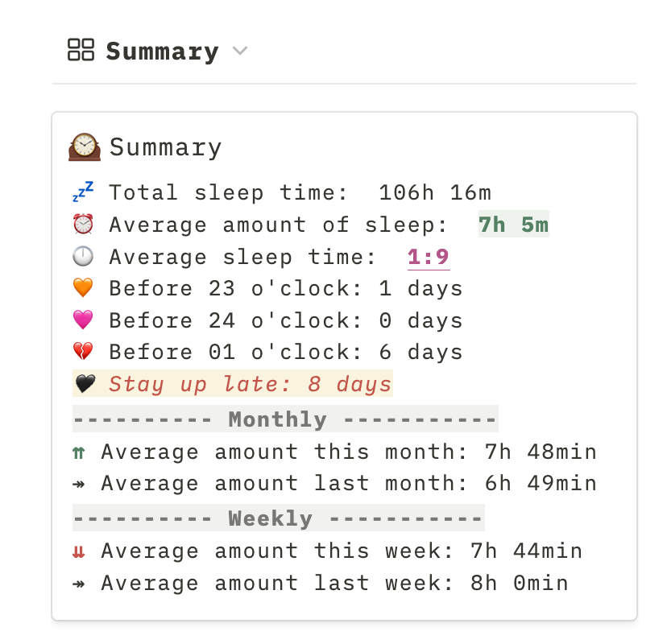Click the green up arrows icon
Viewport: 667px width, 644px height.
coord(79,453)
